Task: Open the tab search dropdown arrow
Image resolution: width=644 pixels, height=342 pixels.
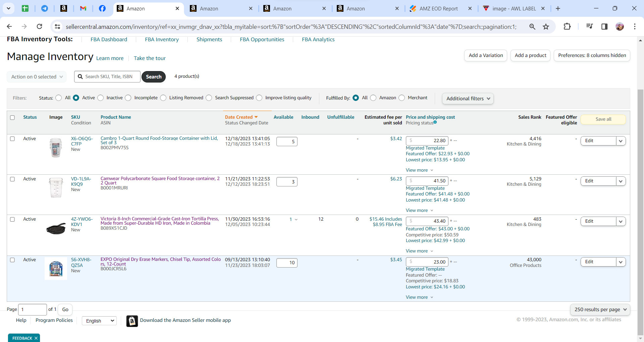Action: (8, 8)
